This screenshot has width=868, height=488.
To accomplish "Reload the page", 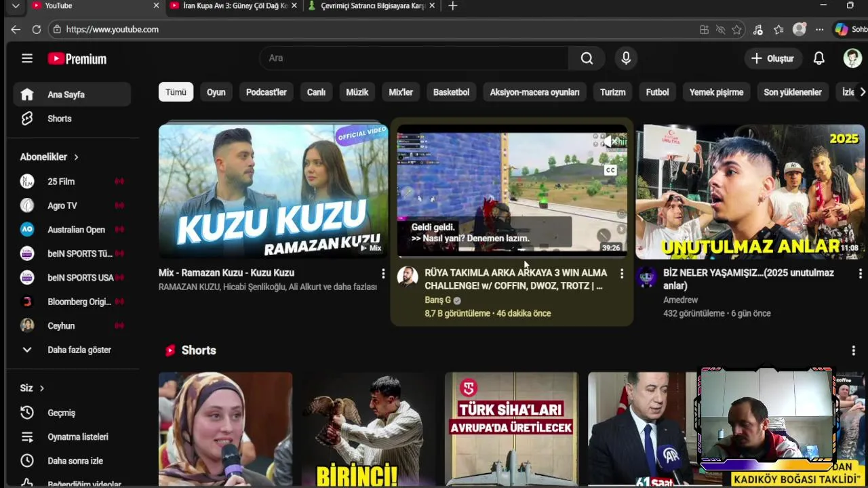I will (x=37, y=30).
